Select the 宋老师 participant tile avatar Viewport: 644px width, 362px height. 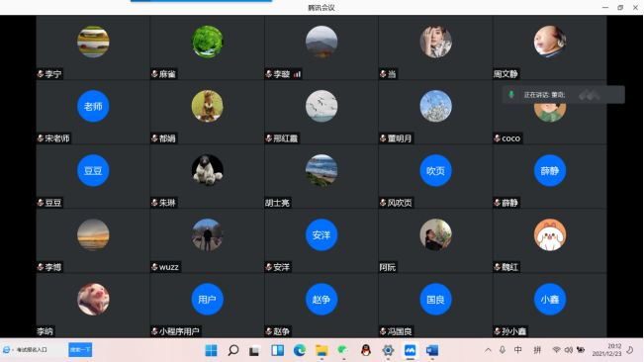[93, 106]
